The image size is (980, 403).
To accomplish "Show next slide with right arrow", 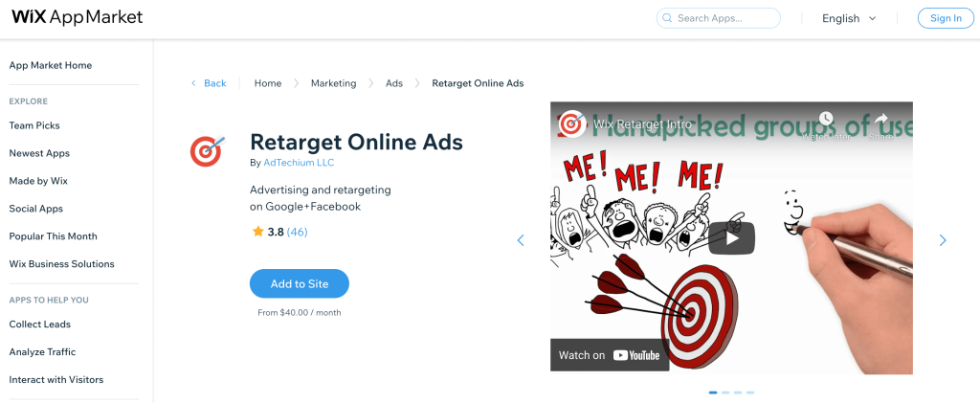I will [943, 240].
